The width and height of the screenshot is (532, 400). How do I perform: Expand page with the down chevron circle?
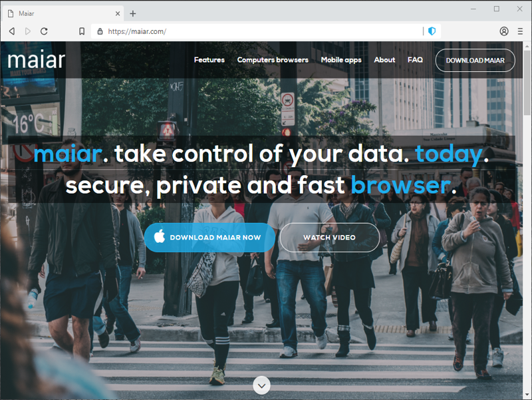point(261,385)
